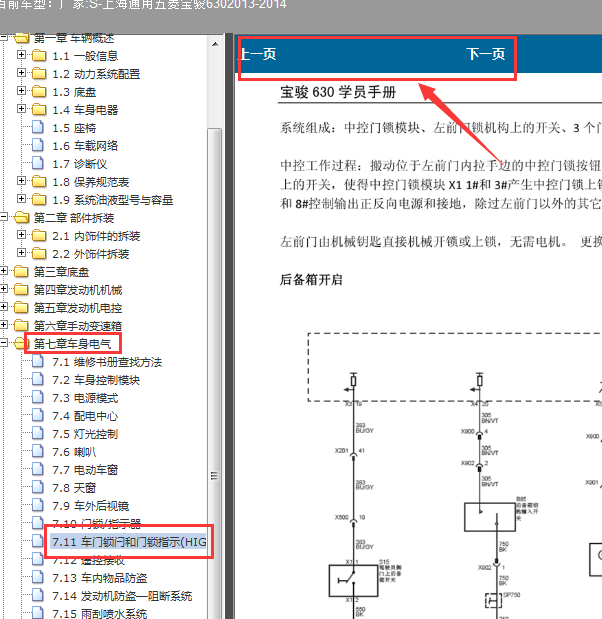The width and height of the screenshot is (602, 619).
Task: Open 7.13 车内物品防盗 page
Action: pyautogui.click(x=99, y=578)
